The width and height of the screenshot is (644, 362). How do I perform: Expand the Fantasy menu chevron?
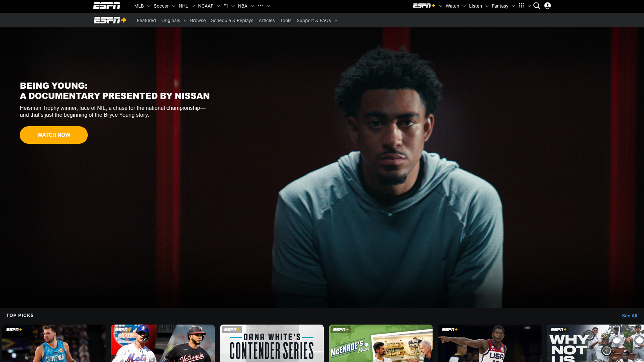pyautogui.click(x=513, y=6)
